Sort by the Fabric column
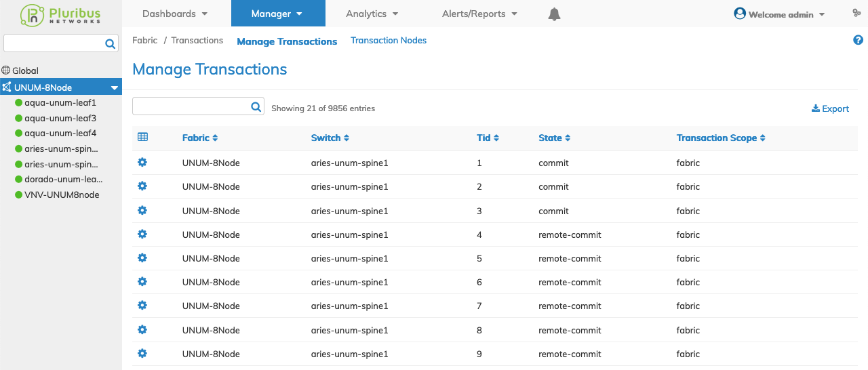Screen dimensions: 868x370 click(200, 138)
